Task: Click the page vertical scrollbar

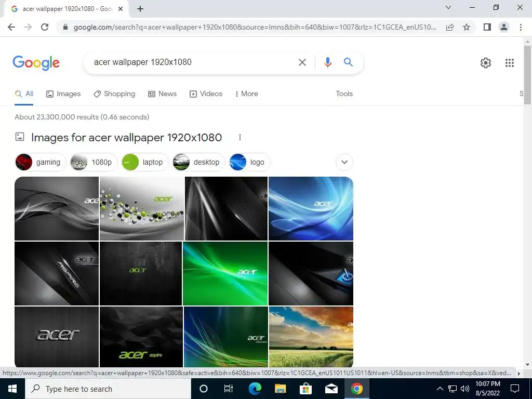Action: coord(527,75)
